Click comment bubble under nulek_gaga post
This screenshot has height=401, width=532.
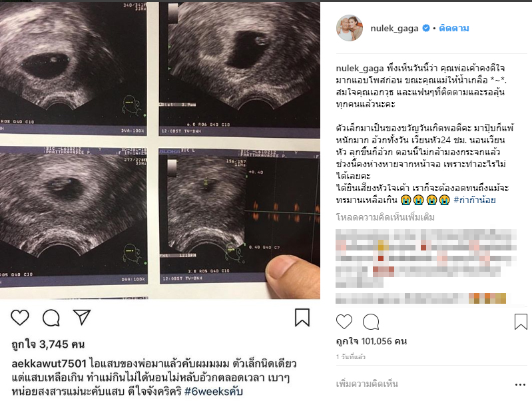tap(371, 322)
